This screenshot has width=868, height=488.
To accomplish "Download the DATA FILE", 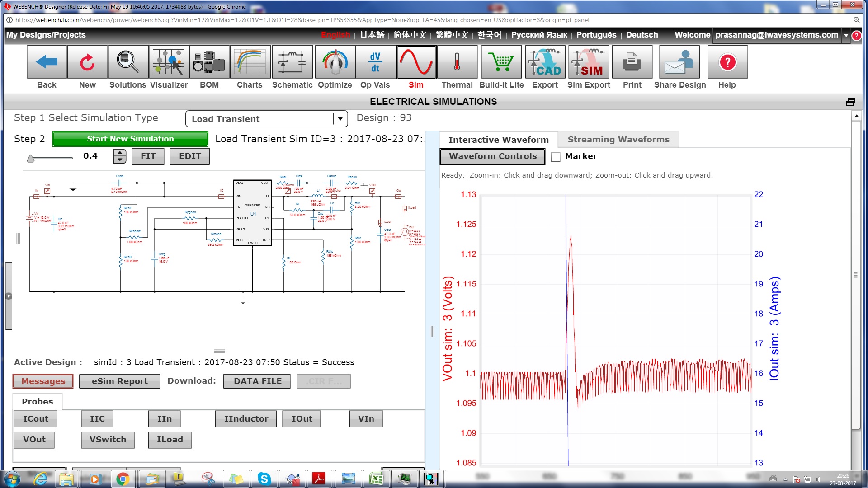I will pyautogui.click(x=256, y=381).
